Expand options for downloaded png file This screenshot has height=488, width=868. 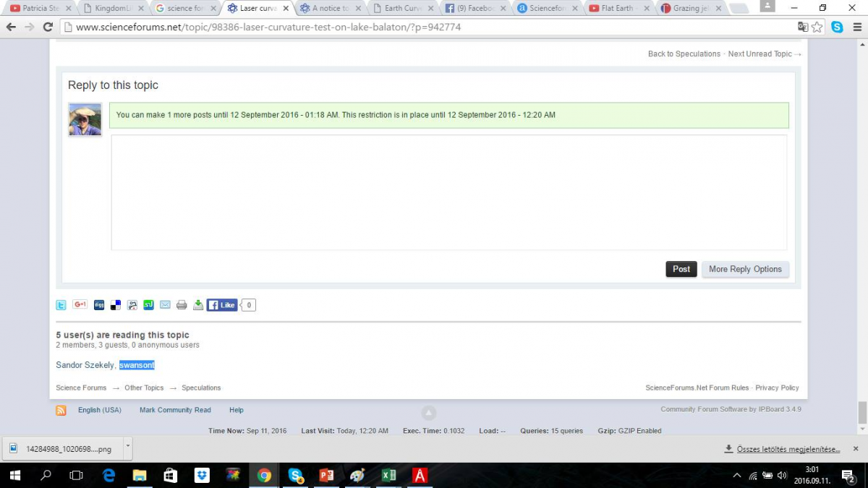click(128, 448)
